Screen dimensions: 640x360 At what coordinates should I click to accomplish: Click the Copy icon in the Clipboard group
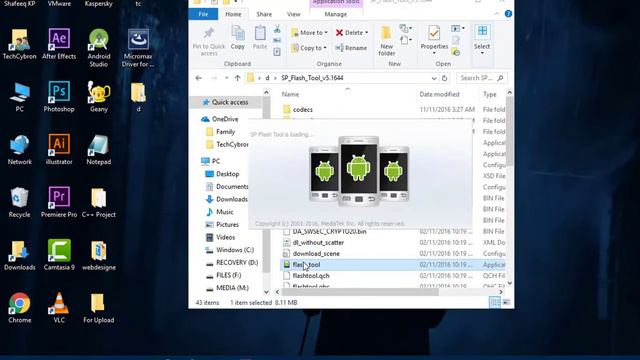238,38
